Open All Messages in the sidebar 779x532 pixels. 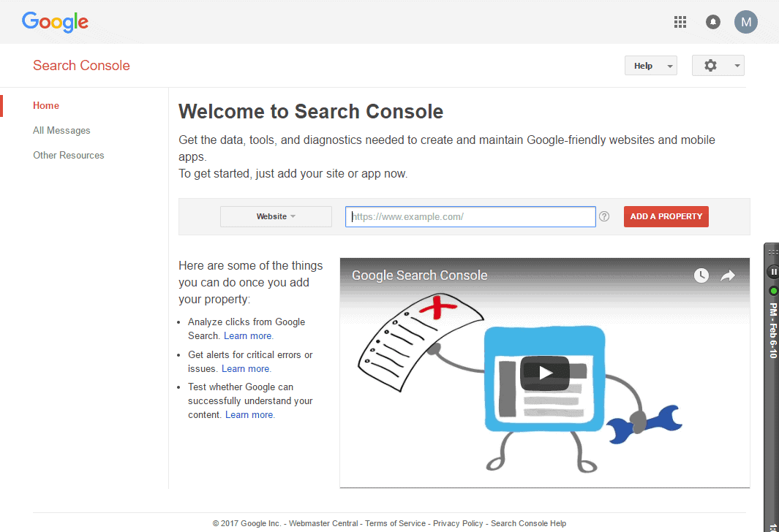tap(61, 131)
